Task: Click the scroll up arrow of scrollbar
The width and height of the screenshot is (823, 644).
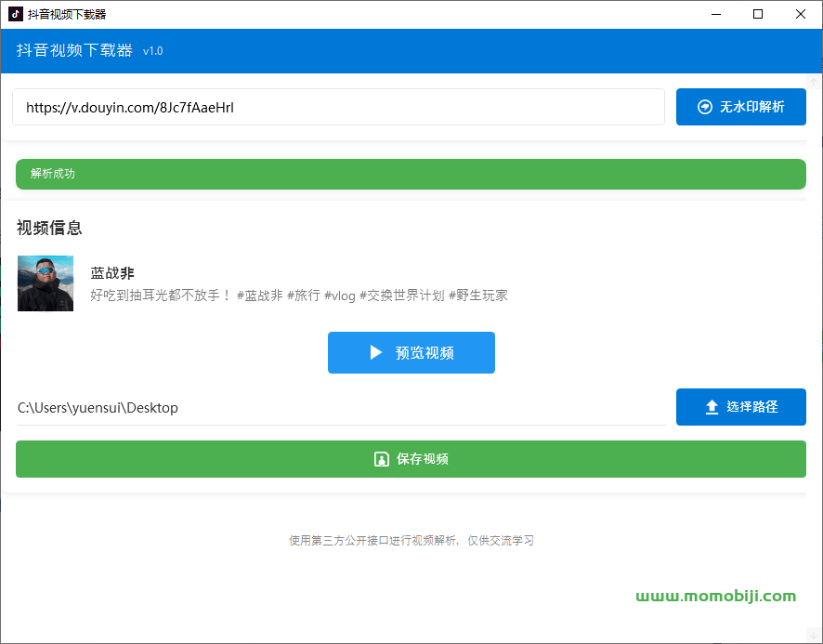Action: [x=814, y=82]
